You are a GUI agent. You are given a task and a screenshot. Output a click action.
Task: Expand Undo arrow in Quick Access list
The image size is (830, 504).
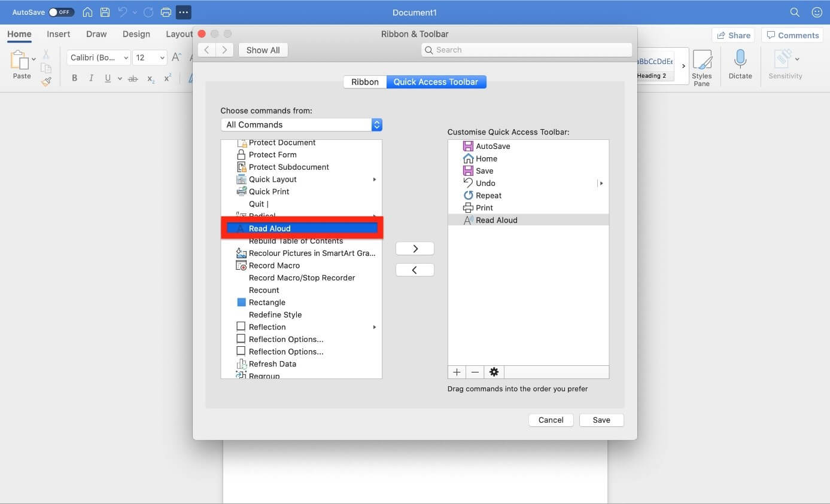click(x=601, y=184)
